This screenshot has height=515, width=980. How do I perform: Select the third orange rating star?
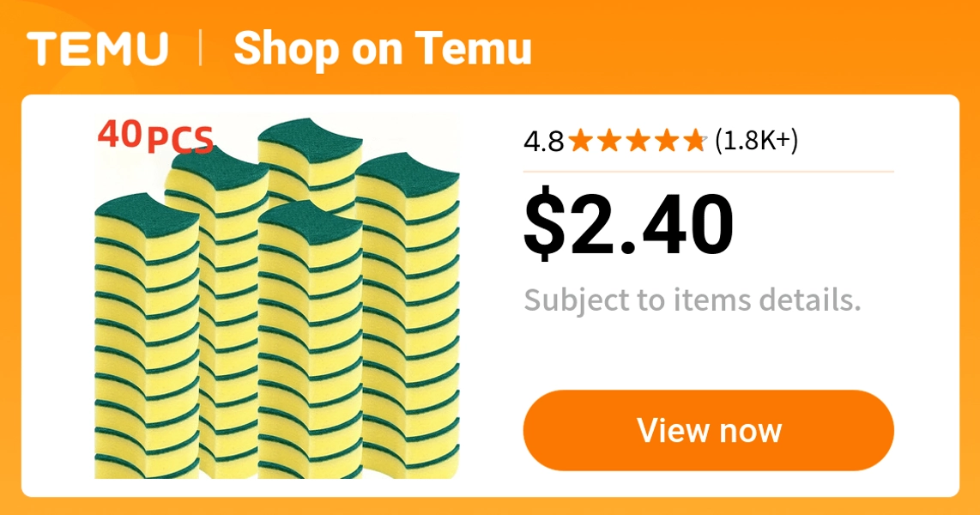tap(638, 141)
